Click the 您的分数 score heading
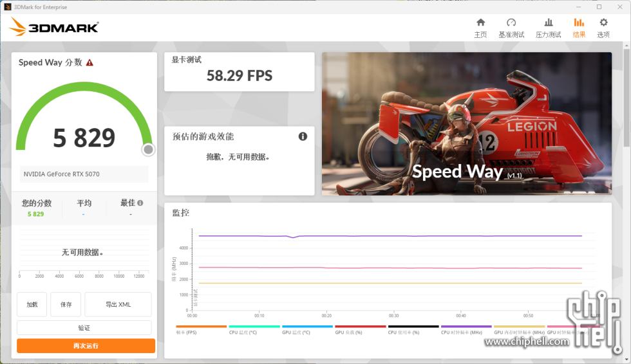 click(x=37, y=203)
